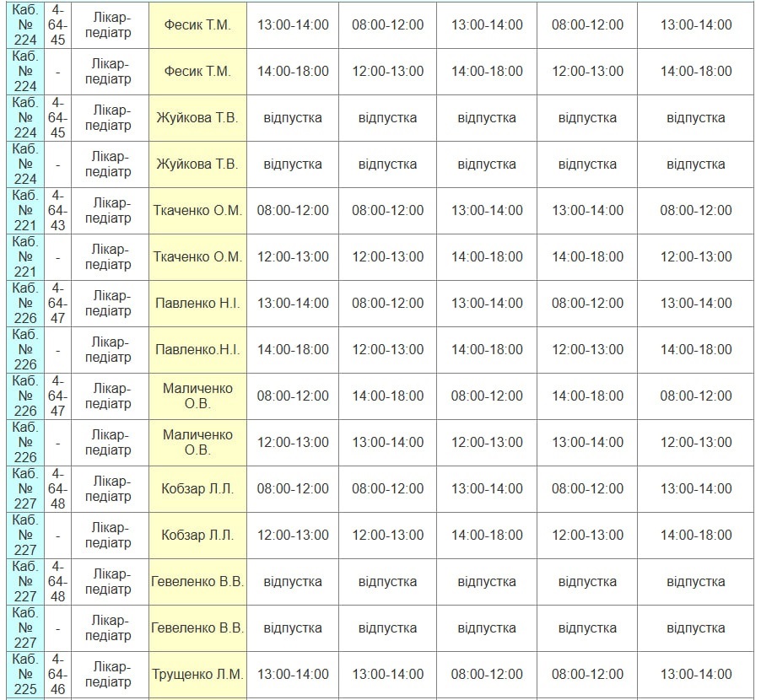Image resolution: width=761 pixels, height=700 pixels.
Task: Click the dash cell in Павленко.Н.І. row
Action: pos(57,349)
